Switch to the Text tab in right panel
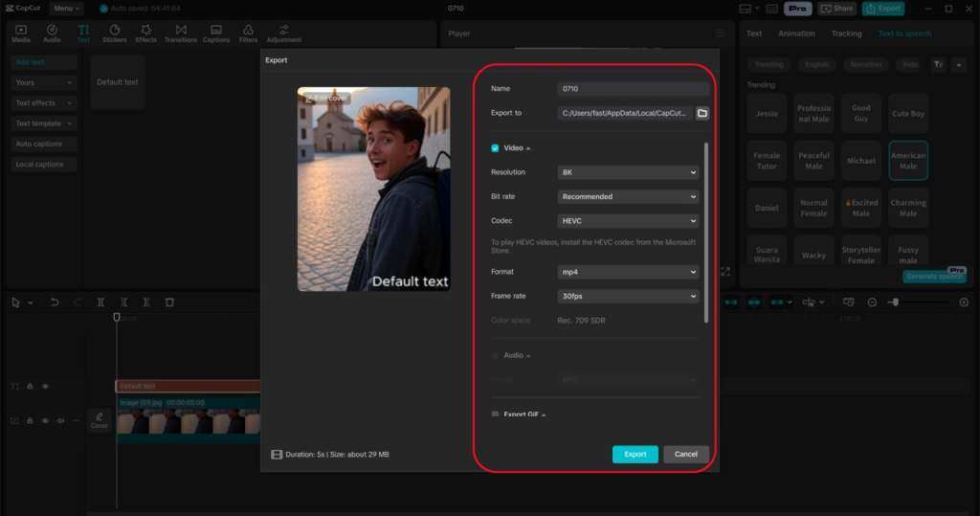The image size is (980, 516). coord(754,34)
